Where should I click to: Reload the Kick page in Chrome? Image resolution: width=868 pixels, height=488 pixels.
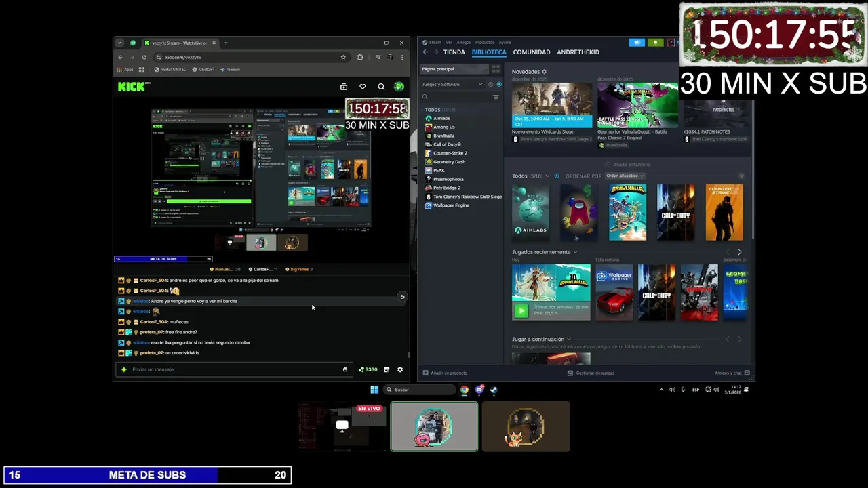pyautogui.click(x=144, y=57)
